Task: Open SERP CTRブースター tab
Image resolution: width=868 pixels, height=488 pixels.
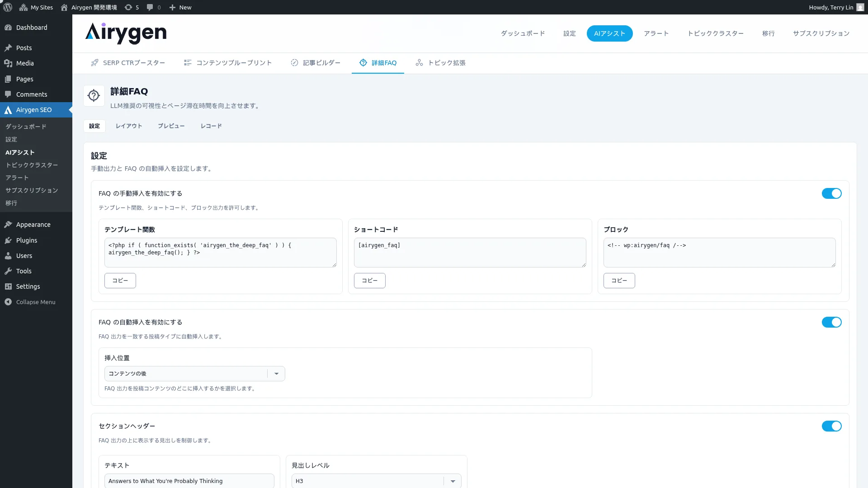Action: 128,63
